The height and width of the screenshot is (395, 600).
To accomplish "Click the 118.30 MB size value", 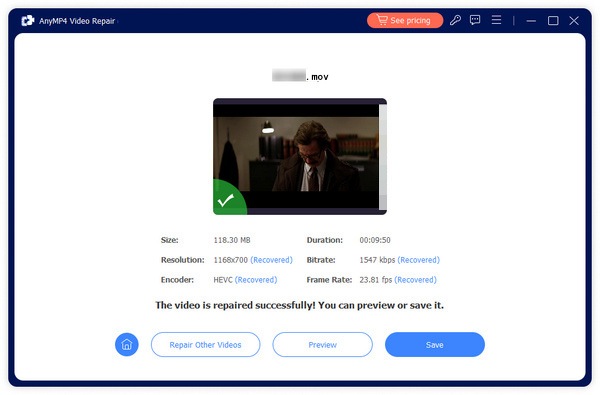I will pyautogui.click(x=232, y=240).
